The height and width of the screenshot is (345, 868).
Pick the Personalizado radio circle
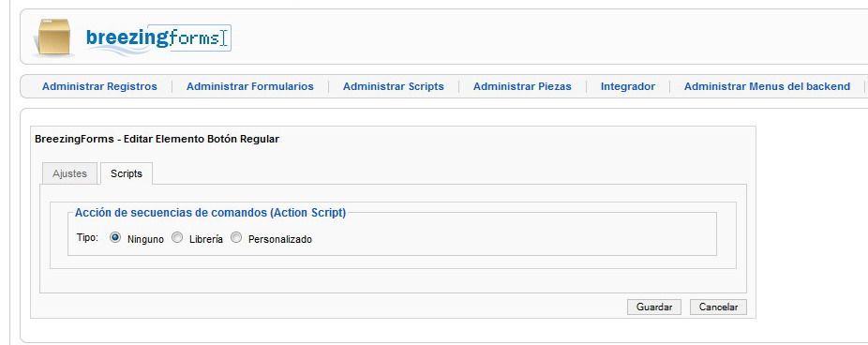[236, 237]
